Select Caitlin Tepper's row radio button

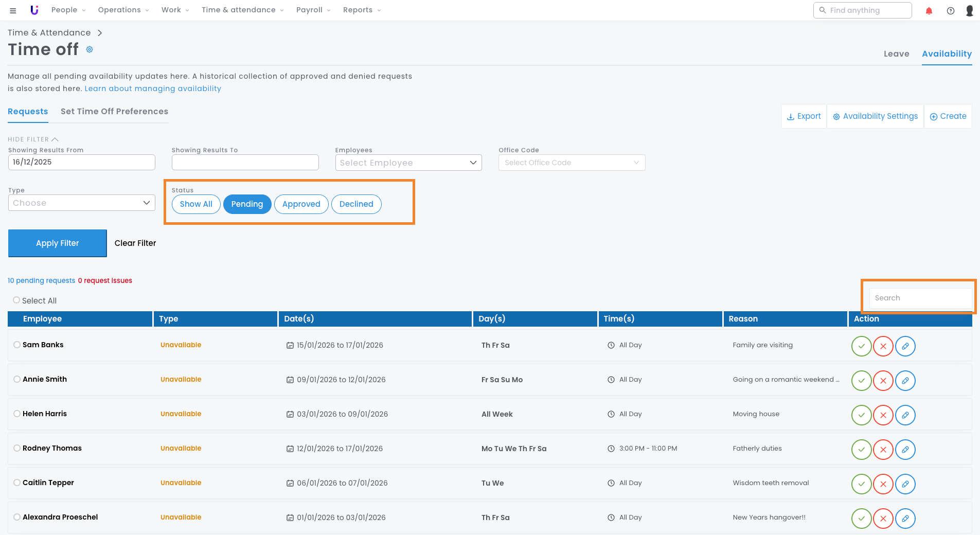[17, 483]
